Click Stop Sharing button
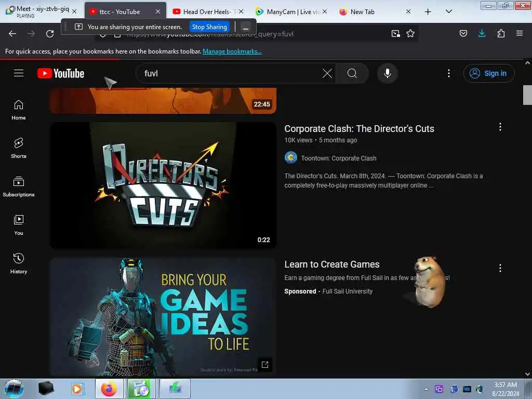The image size is (532, 399). click(209, 27)
